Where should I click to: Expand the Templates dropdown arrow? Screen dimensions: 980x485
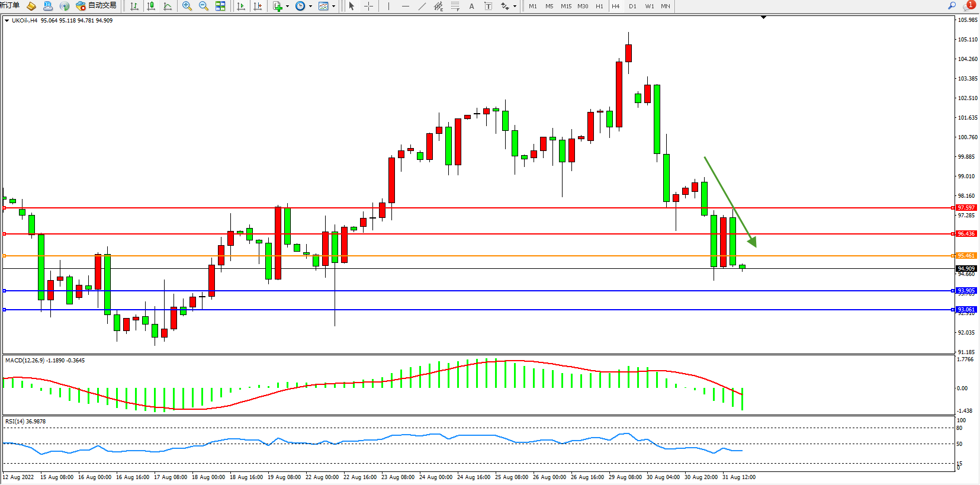pos(333,7)
